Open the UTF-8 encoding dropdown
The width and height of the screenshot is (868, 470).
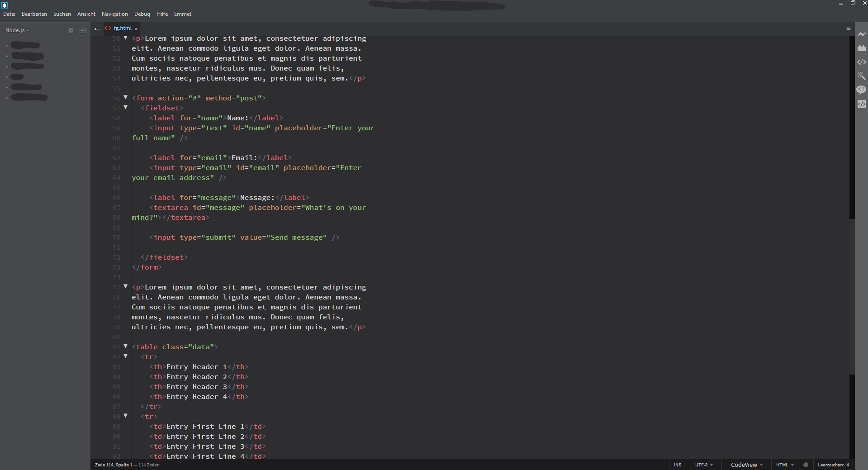pos(704,465)
